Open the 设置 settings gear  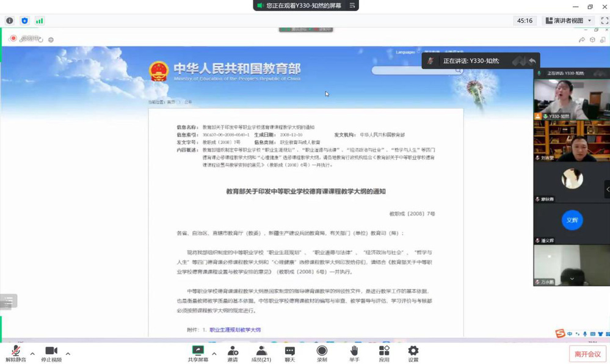pos(413,352)
